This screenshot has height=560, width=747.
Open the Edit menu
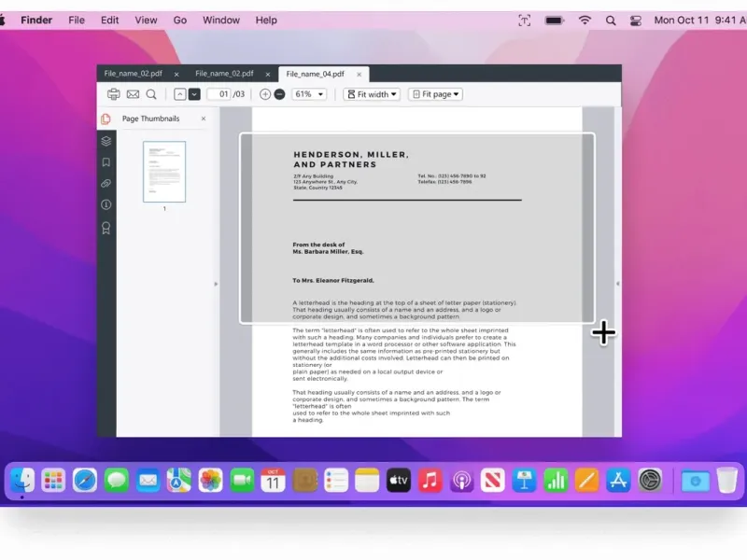[109, 20]
